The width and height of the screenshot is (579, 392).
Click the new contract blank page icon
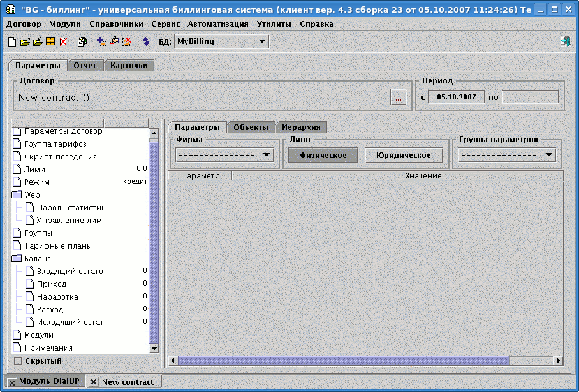(12, 41)
